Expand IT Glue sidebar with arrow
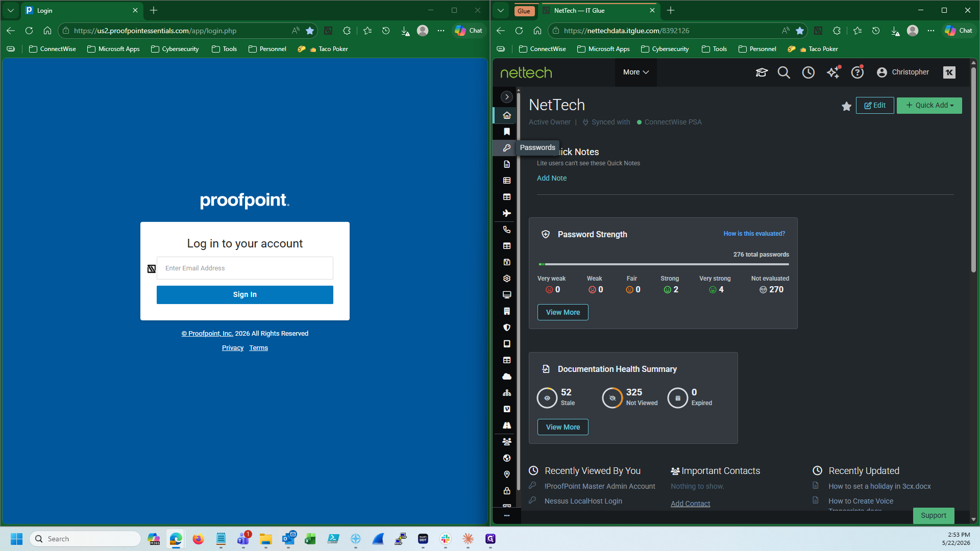 (x=506, y=97)
